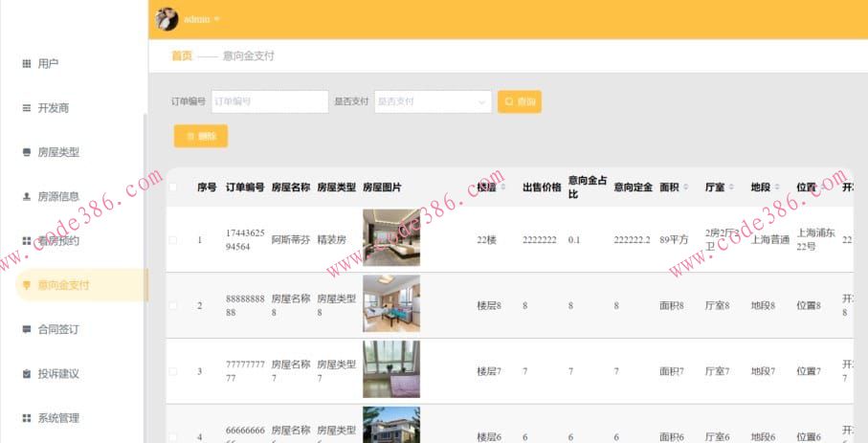The image size is (868, 443).
Task: Click the 楼层8 cell
Action: (489, 305)
